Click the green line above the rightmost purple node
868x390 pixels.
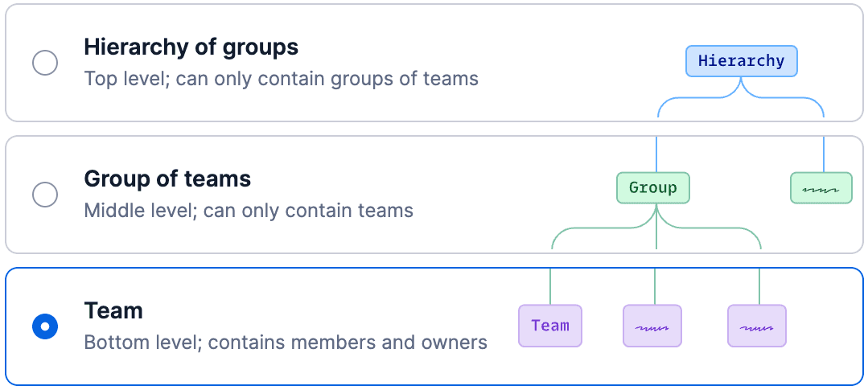tap(759, 285)
